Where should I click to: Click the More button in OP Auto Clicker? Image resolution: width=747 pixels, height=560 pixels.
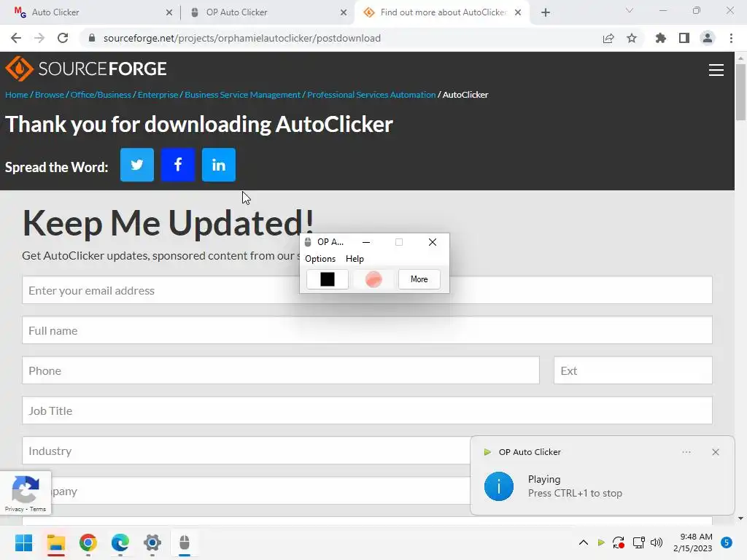(419, 279)
